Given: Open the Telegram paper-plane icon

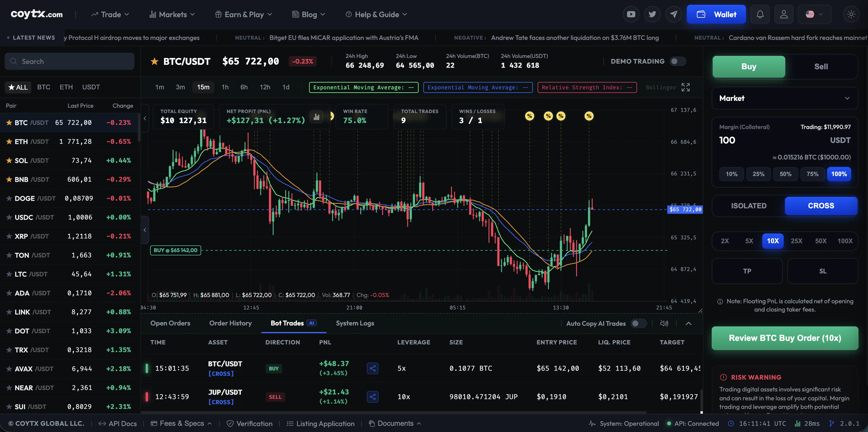Looking at the screenshot, I should [673, 14].
